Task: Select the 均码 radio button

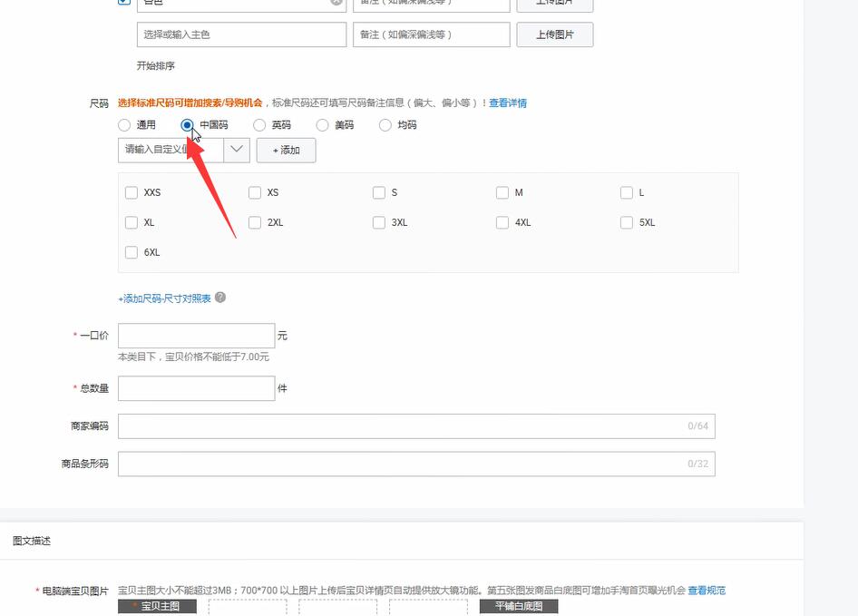Action: click(385, 125)
